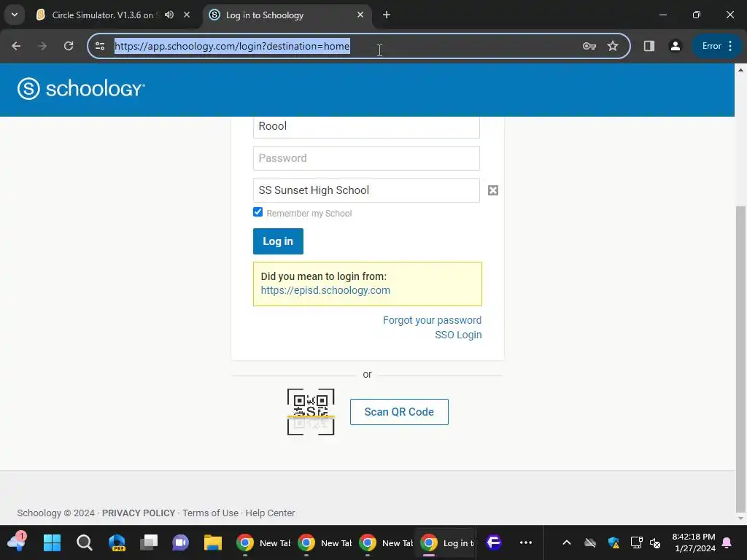Open the notification bell
The width and height of the screenshot is (747, 560).
point(727,542)
